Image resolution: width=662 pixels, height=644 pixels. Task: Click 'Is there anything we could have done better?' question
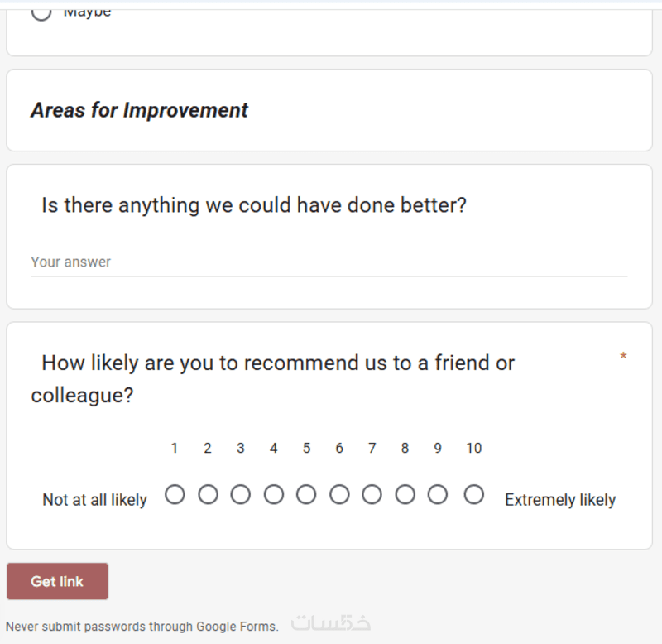tap(254, 205)
